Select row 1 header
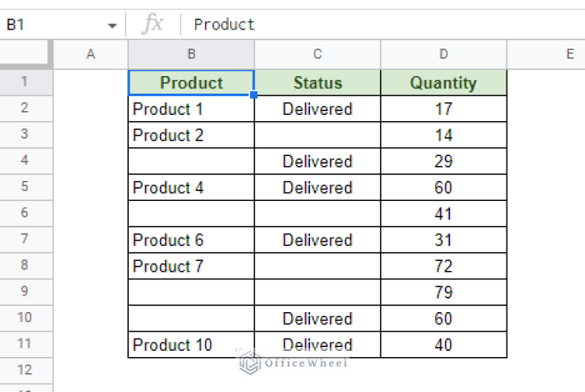The image size is (585, 392). pos(25,82)
